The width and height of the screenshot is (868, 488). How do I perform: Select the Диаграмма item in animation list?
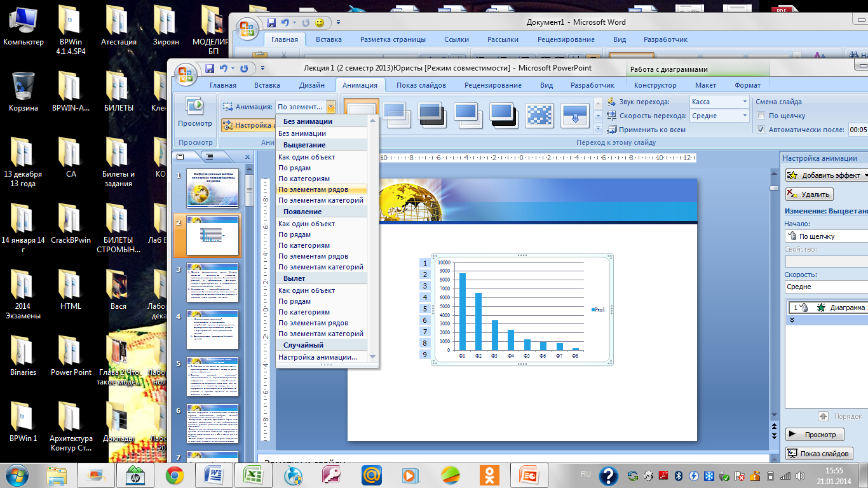[829, 308]
